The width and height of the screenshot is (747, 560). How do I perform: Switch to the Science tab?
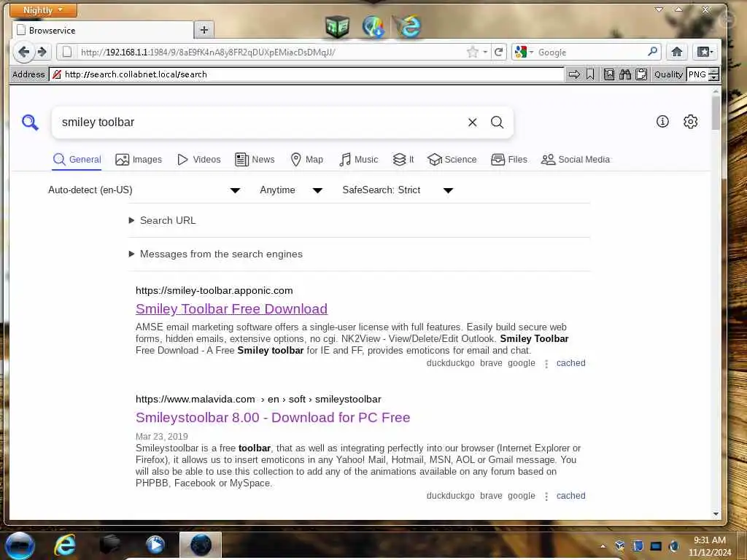452,160
